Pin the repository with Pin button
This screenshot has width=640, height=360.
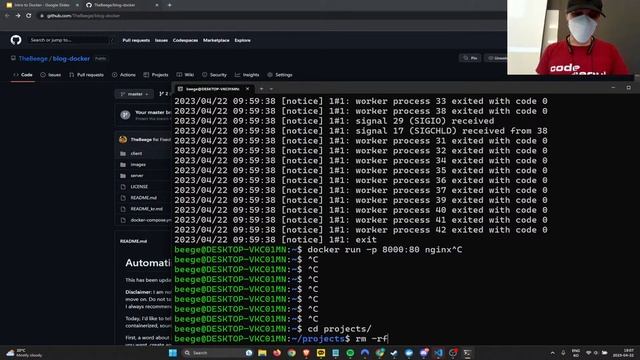(x=470, y=58)
